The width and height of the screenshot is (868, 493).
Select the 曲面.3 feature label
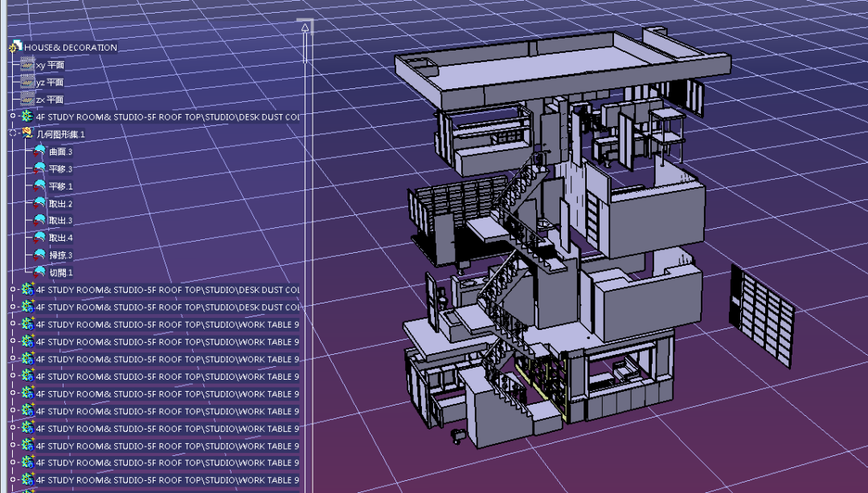pyautogui.click(x=61, y=151)
